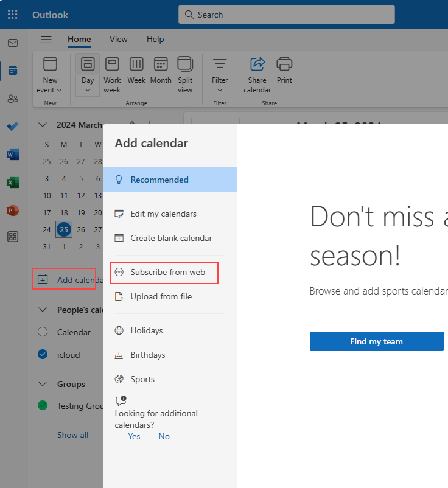Launch Excel from the sidebar

pos(13,183)
